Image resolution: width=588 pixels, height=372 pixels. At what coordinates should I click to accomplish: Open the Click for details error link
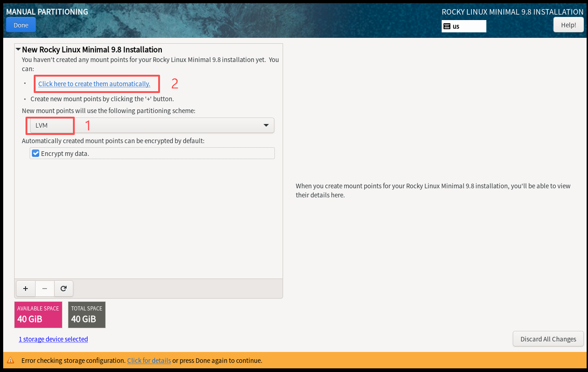(149, 361)
